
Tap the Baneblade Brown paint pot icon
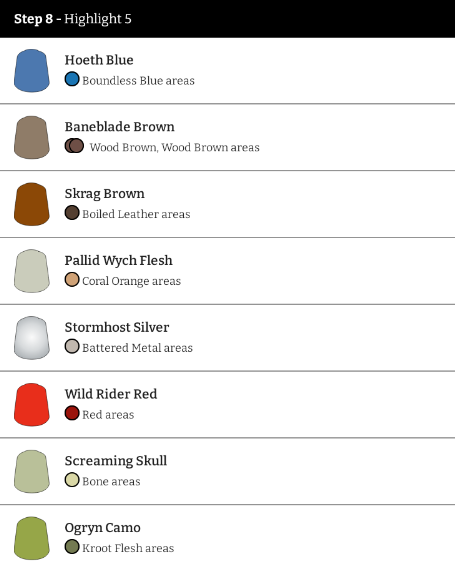[x=32, y=138]
